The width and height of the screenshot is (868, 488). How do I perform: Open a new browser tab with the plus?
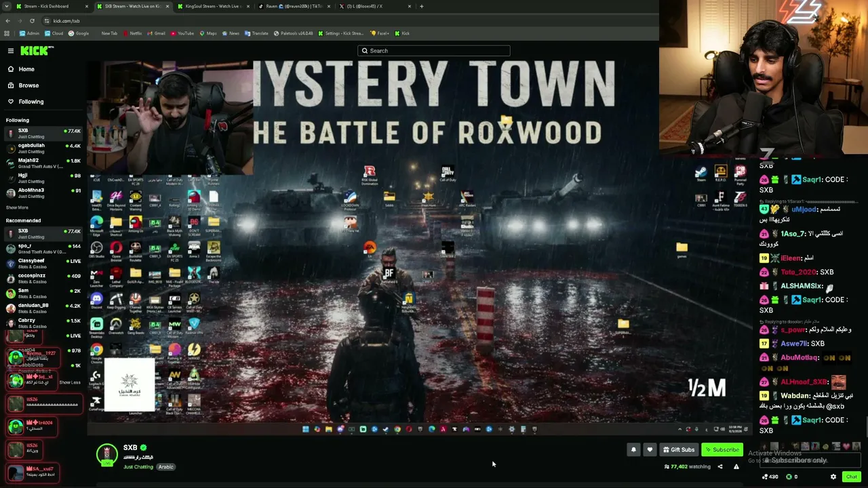pyautogui.click(x=422, y=6)
